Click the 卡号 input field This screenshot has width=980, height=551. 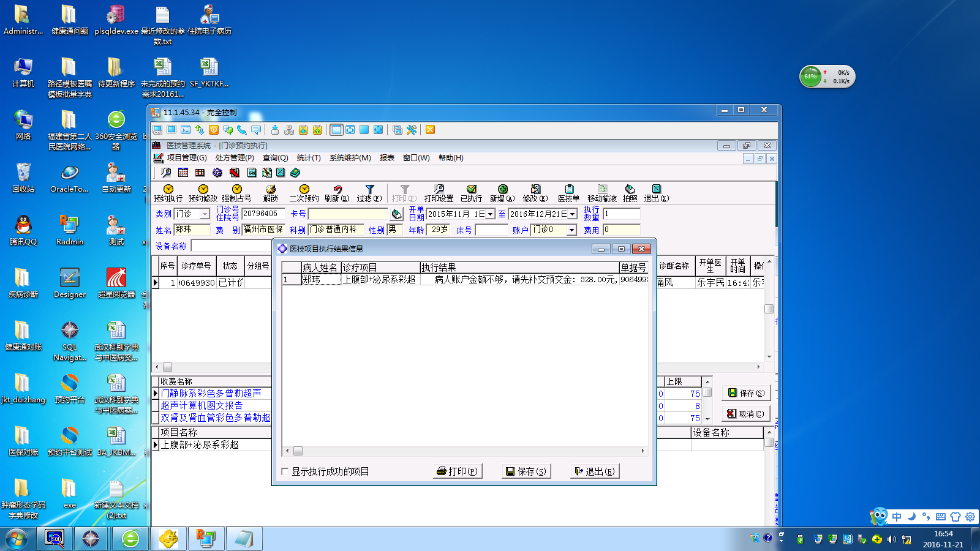pyautogui.click(x=348, y=214)
